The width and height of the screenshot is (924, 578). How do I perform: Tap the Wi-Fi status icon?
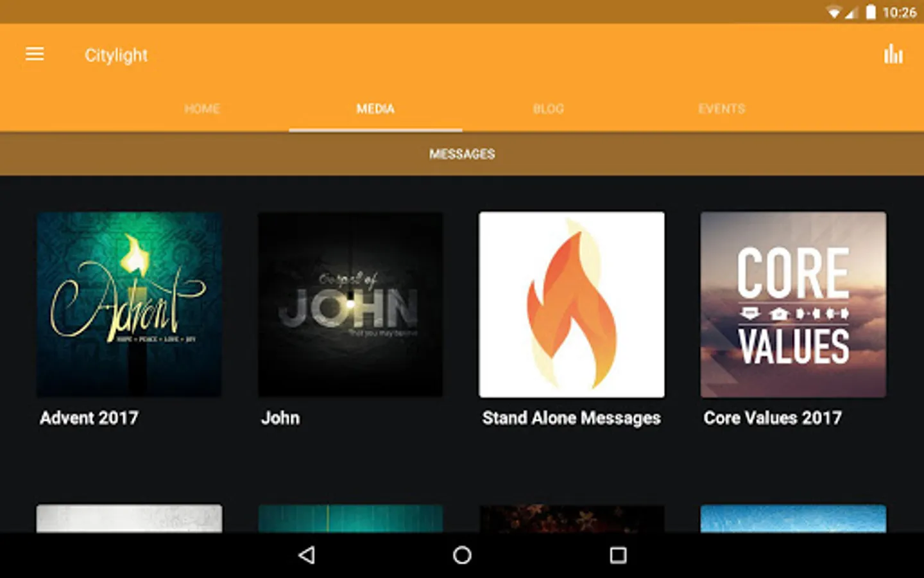coord(834,12)
